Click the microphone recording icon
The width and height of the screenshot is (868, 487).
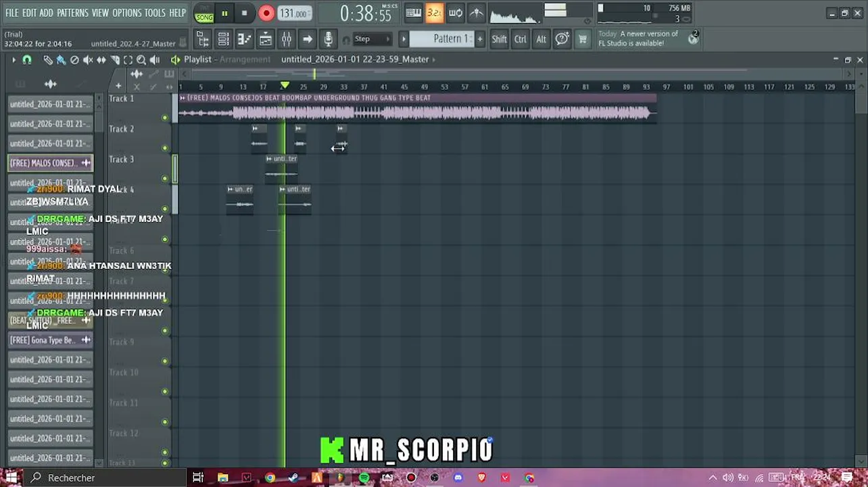tap(329, 39)
